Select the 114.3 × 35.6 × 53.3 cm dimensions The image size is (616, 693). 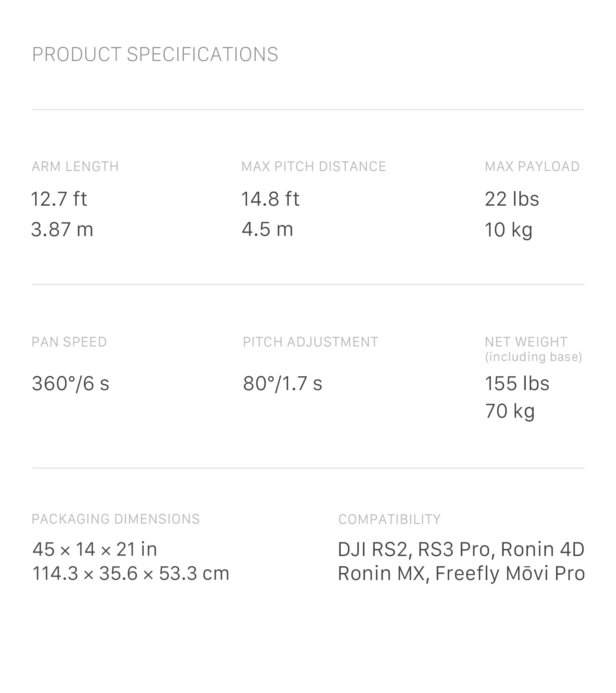[131, 573]
